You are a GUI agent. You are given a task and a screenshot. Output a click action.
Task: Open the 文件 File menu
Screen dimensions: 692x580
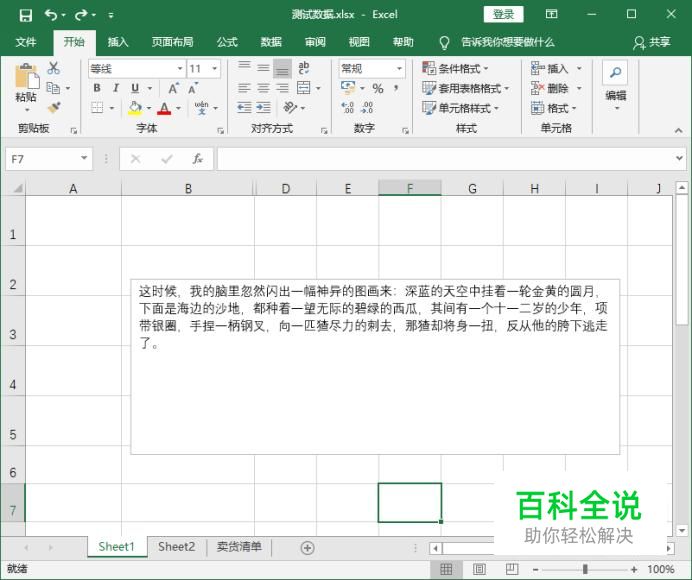pyautogui.click(x=26, y=42)
